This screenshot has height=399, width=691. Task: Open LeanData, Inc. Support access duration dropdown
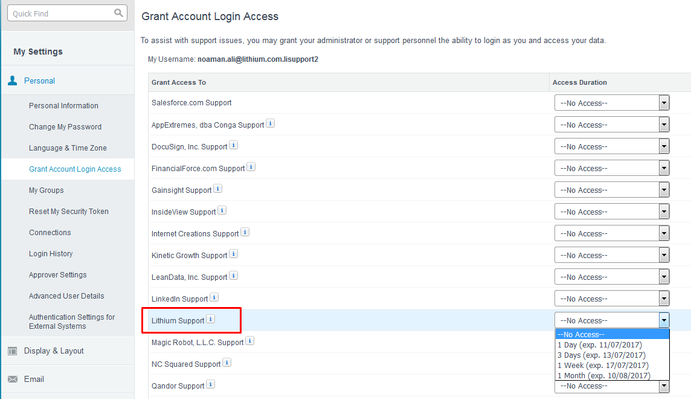pyautogui.click(x=612, y=277)
